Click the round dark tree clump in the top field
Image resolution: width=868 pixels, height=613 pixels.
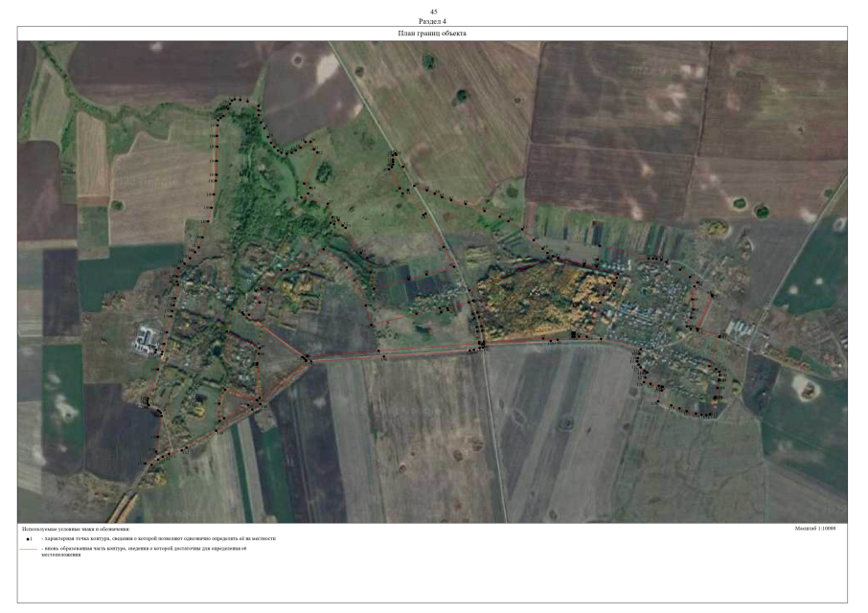tap(463, 97)
